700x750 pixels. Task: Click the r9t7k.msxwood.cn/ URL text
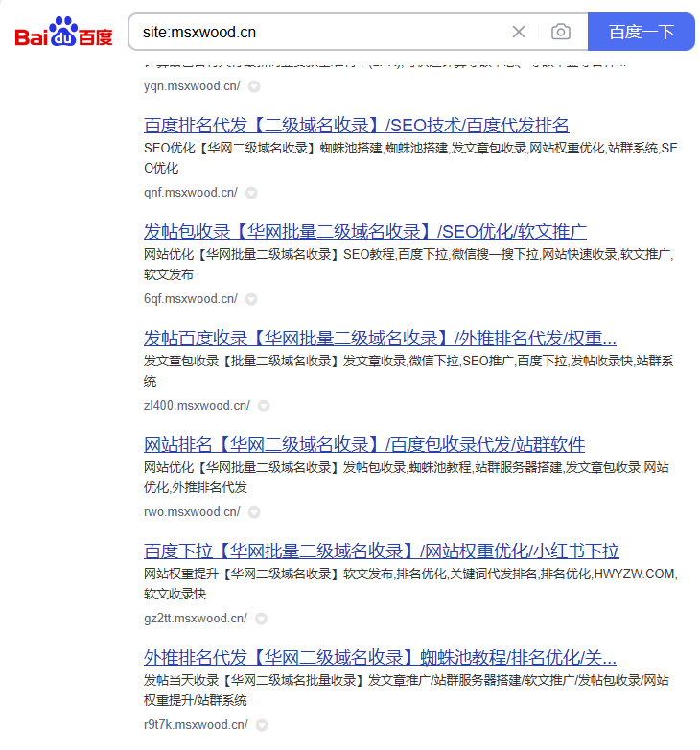coord(196,725)
